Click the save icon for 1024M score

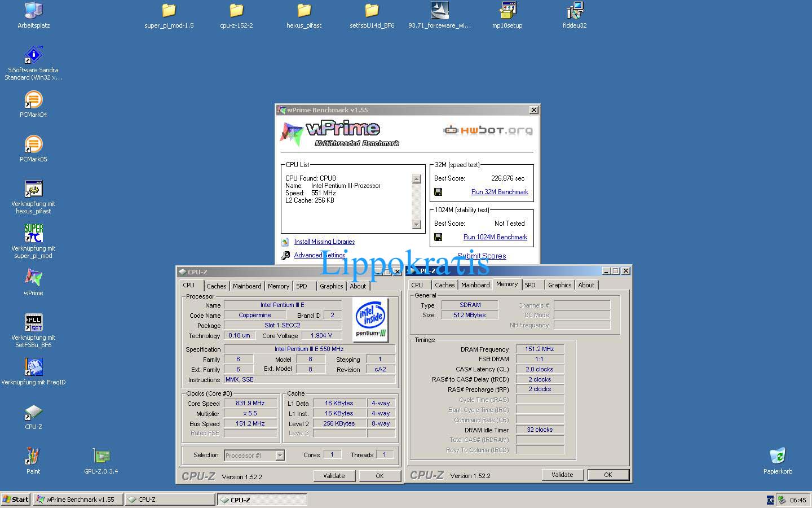[438, 237]
